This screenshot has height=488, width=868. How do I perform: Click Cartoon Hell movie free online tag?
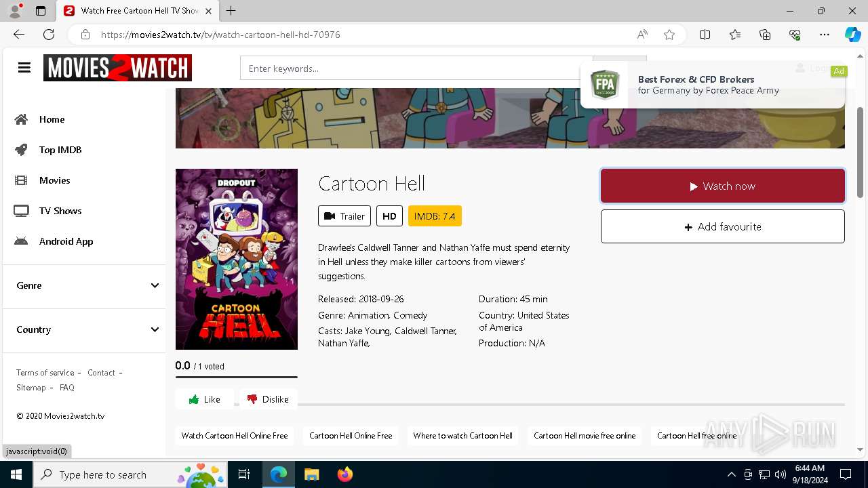tap(585, 436)
